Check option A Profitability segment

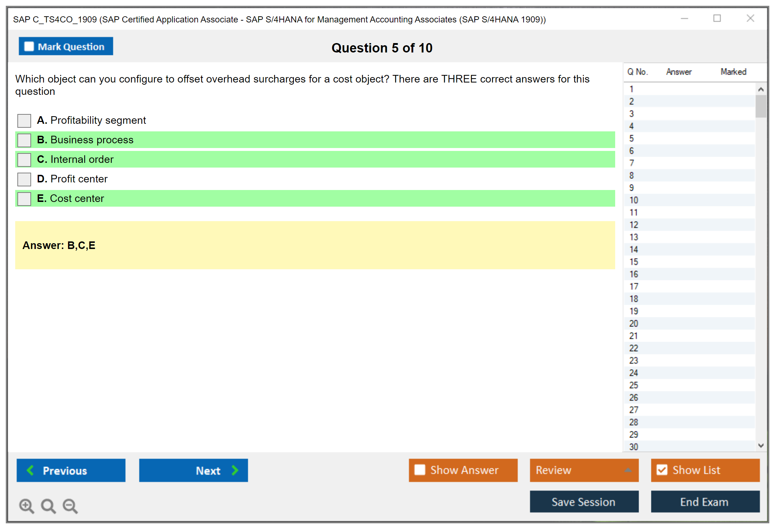[x=24, y=121]
